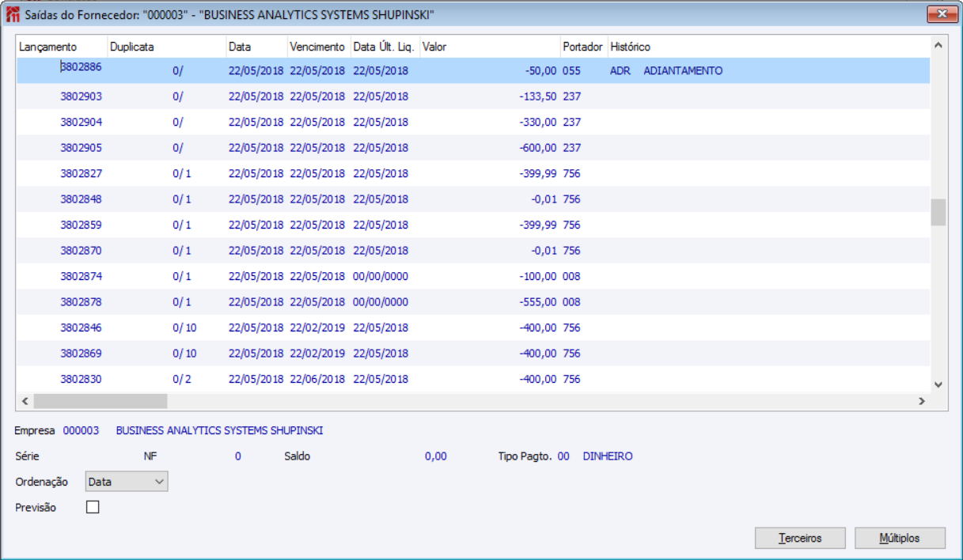Click Empresa code 000003
This screenshot has height=560, width=963.
point(81,431)
